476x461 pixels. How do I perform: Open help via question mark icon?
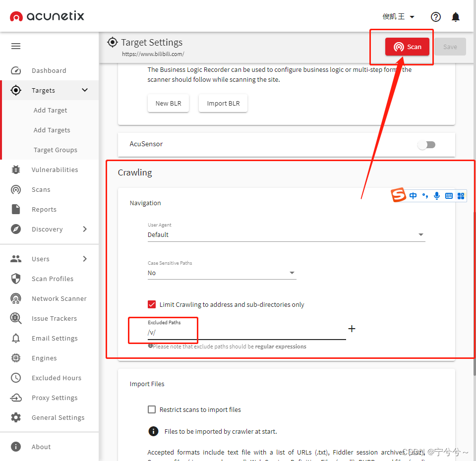pos(436,17)
